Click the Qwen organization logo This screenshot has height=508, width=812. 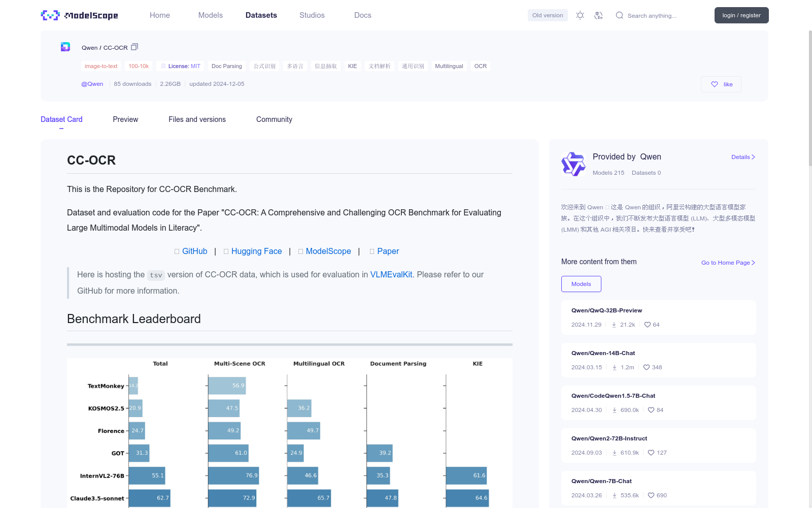coord(573,164)
